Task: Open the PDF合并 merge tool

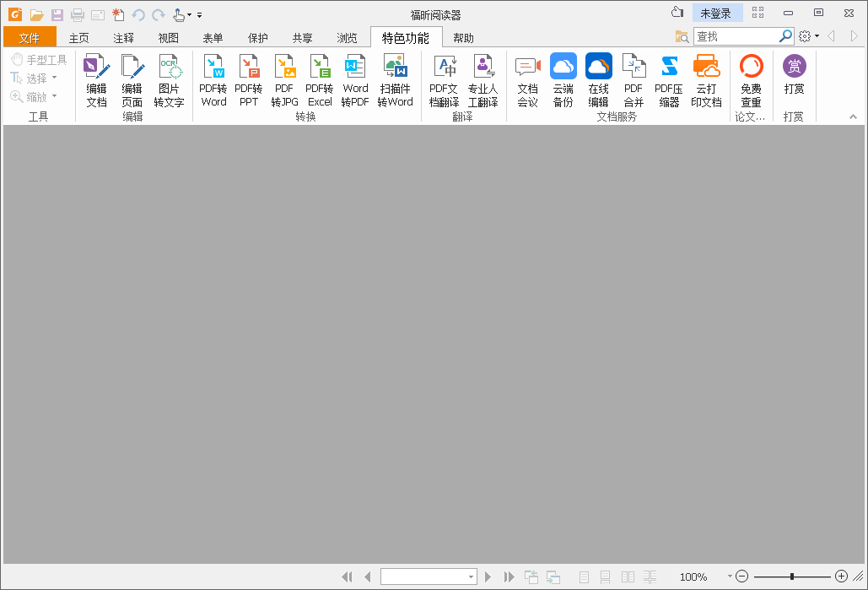Action: [633, 81]
